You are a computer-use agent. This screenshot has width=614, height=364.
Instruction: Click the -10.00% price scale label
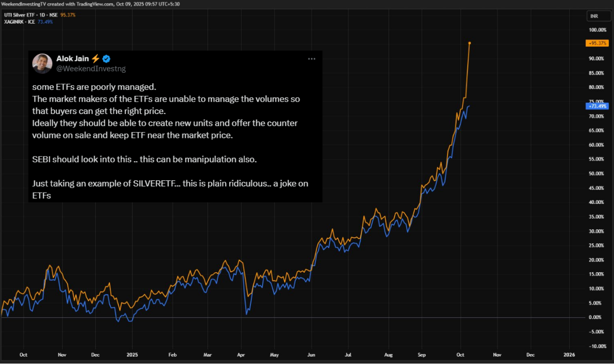coord(596,346)
